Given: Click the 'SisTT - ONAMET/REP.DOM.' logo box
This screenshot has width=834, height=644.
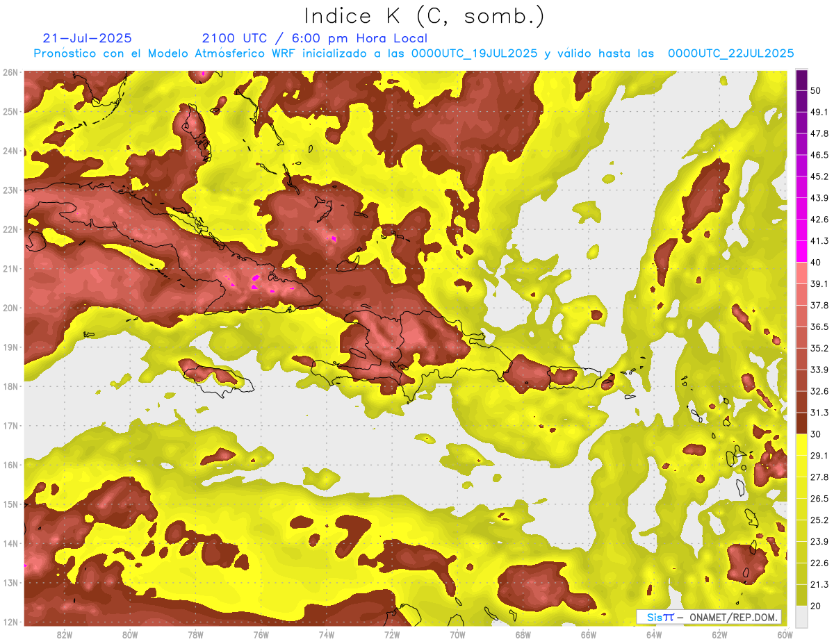Looking at the screenshot, I should coord(709,617).
